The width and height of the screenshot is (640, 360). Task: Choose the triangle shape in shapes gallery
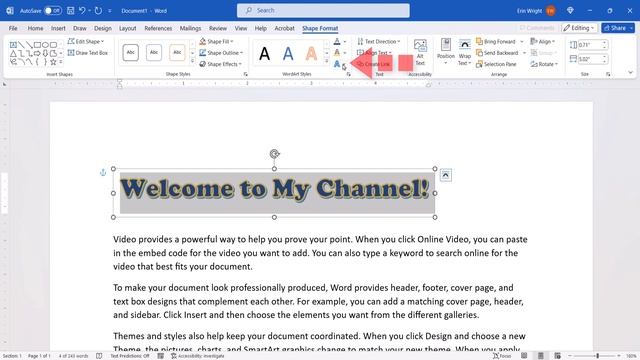[x=13, y=53]
